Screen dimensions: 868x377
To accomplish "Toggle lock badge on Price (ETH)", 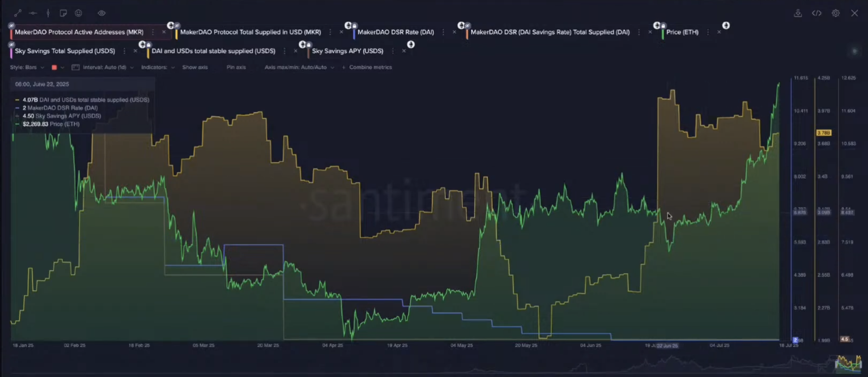I will click(663, 26).
